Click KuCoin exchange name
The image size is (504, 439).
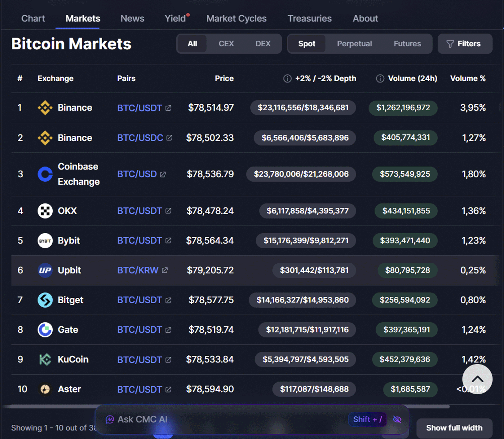(73, 359)
